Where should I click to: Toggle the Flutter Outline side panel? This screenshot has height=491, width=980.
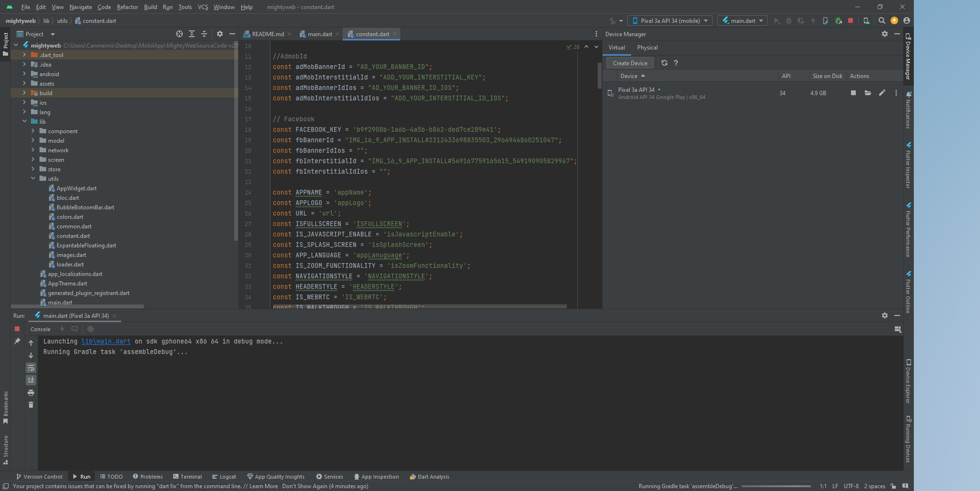[908, 292]
